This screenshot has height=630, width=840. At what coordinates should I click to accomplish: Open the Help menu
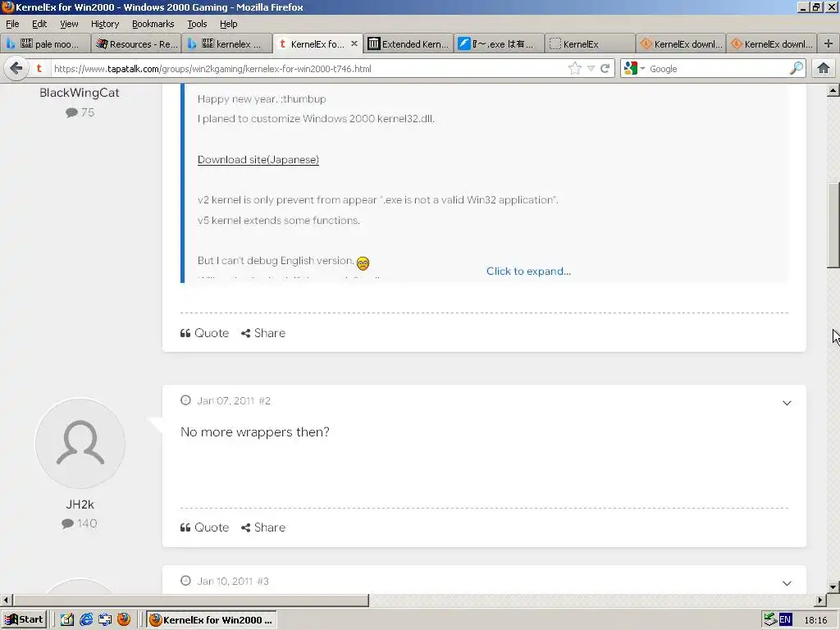(229, 24)
